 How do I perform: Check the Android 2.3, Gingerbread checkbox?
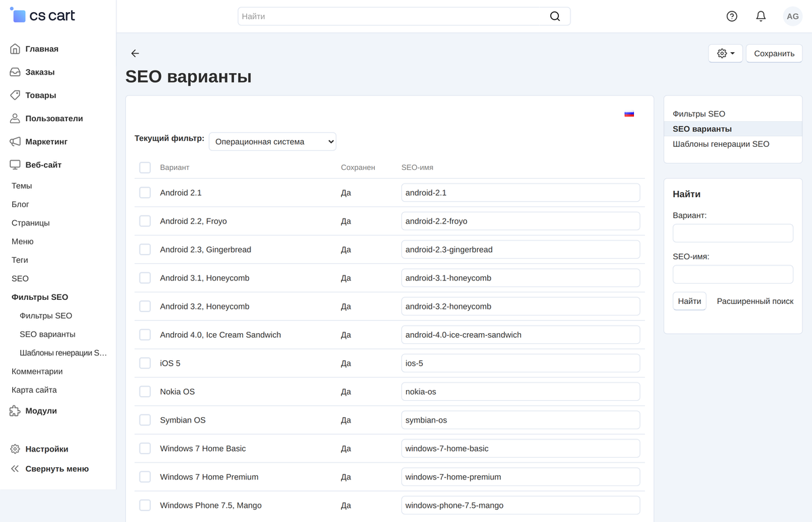pos(145,250)
